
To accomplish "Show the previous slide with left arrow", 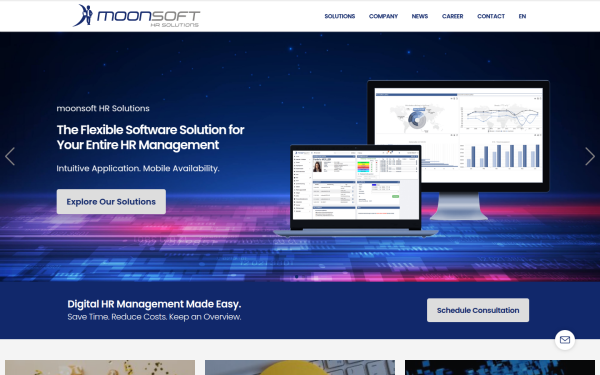I will [x=10, y=156].
